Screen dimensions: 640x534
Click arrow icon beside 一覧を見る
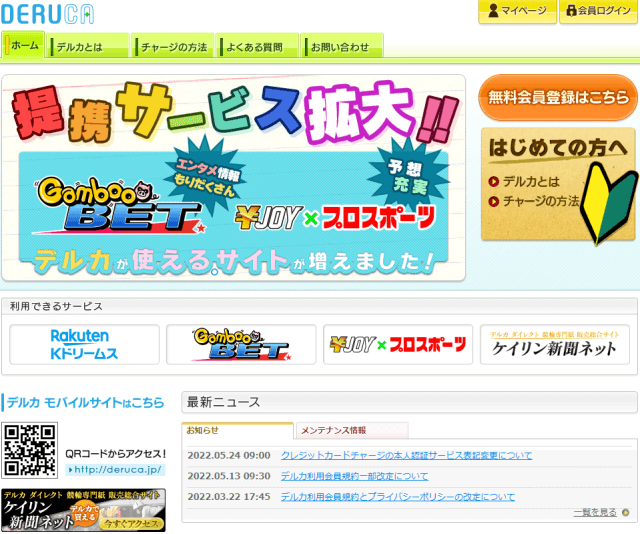[626, 512]
